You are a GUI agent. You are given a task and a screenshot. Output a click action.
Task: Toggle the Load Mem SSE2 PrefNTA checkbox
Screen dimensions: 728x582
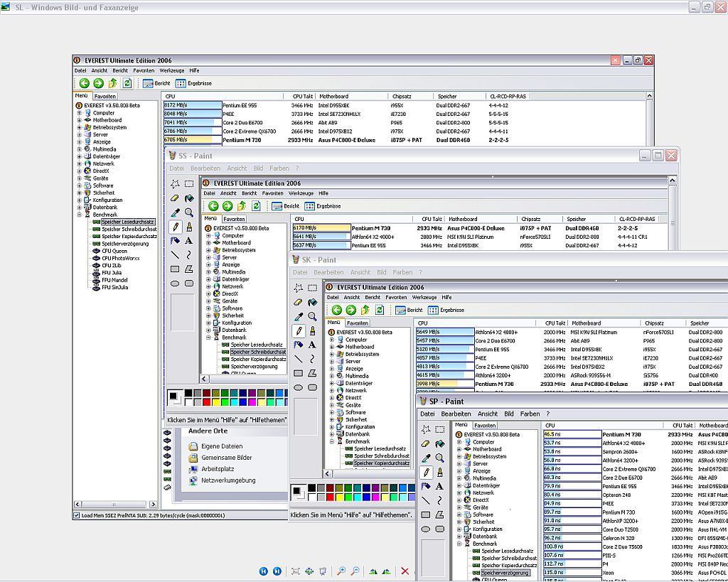click(77, 515)
